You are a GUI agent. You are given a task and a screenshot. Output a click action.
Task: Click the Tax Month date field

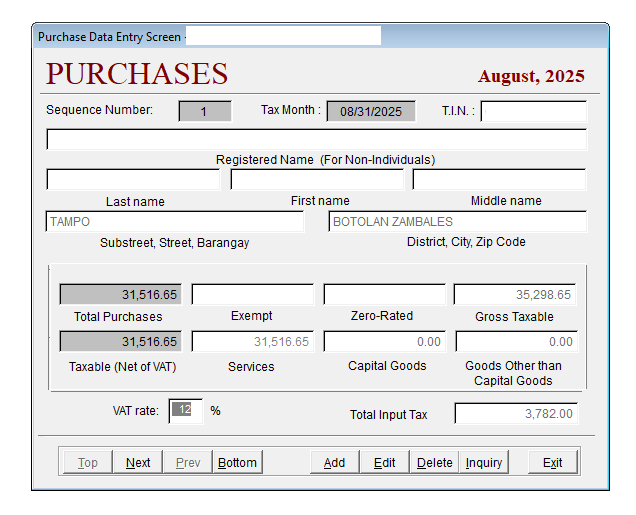(371, 111)
